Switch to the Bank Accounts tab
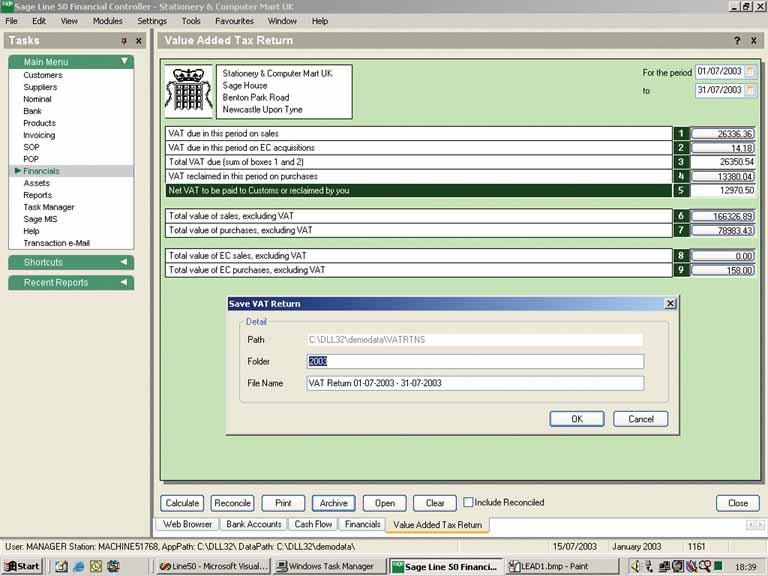Viewport: 768px width, 576px height. 254,524
